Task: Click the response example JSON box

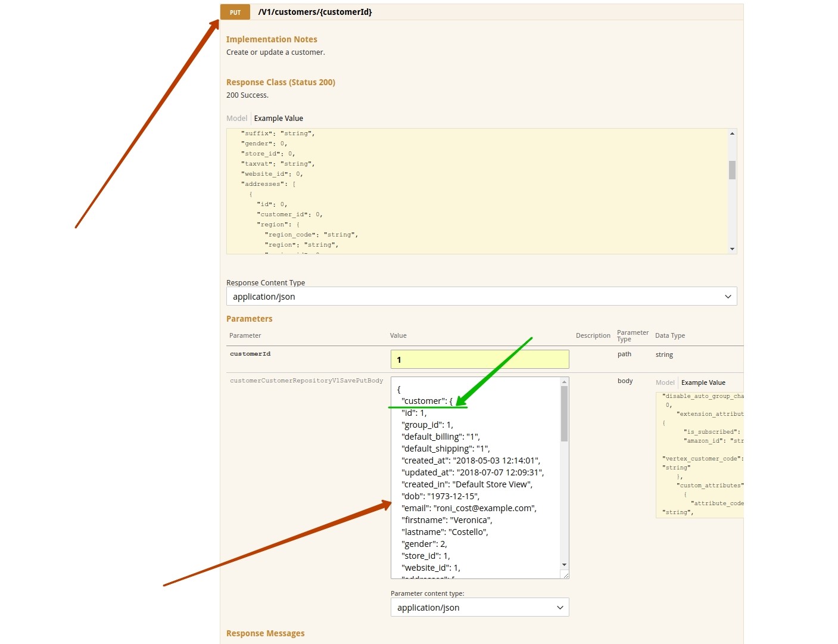Action: tap(476, 191)
